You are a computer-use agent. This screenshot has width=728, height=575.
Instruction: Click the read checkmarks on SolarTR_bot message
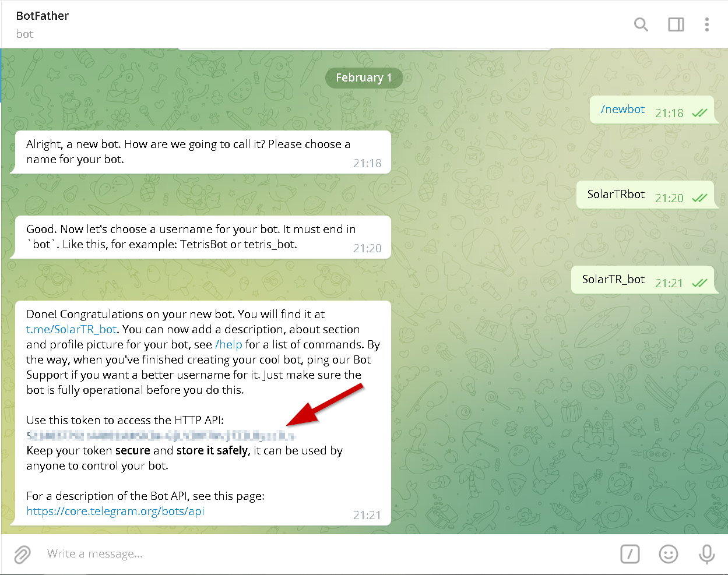699,283
